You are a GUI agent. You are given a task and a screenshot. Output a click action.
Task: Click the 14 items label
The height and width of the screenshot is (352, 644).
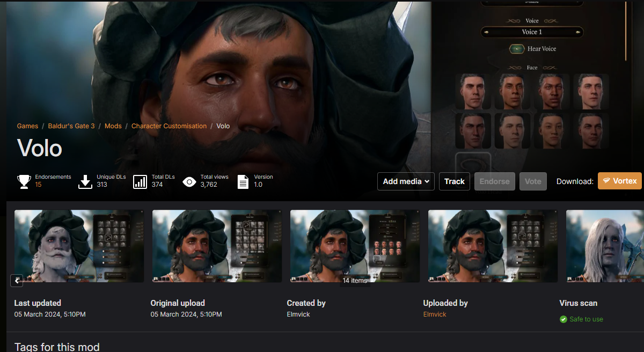point(355,281)
